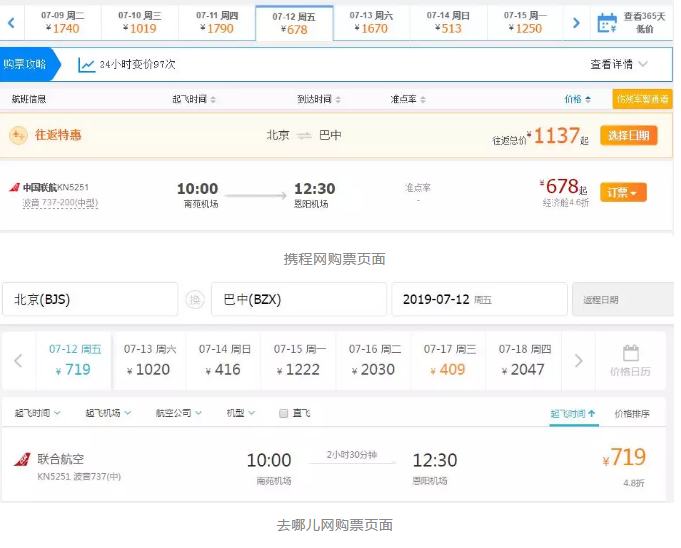This screenshot has width=681, height=548.
Task: Open the 航空公司 airline filter dropdown
Action: pos(178,413)
